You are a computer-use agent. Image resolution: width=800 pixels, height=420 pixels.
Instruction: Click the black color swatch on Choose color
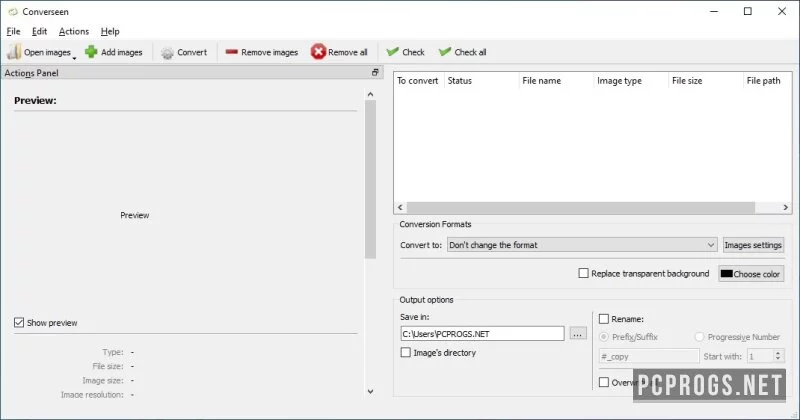tap(727, 274)
